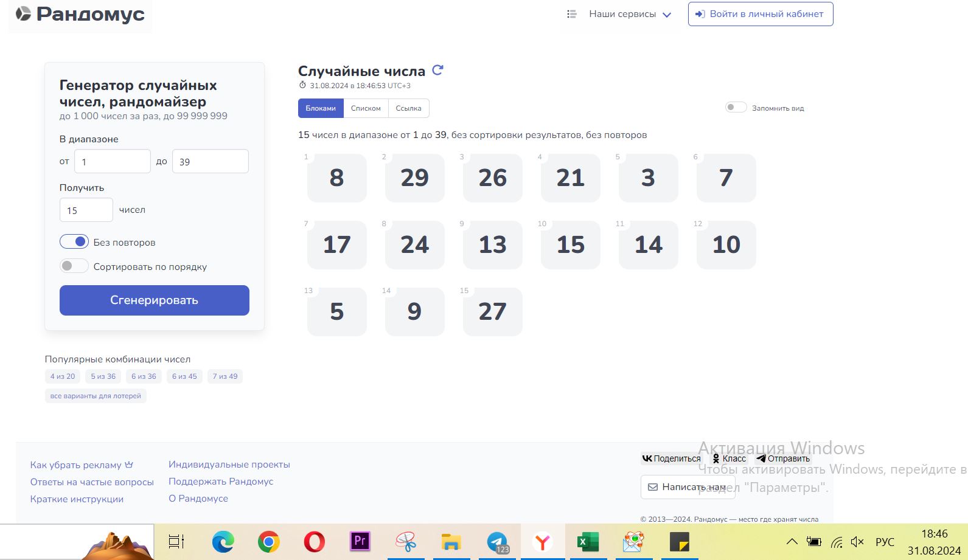
Task: Turn on the Запомнить вид switch
Action: [736, 108]
